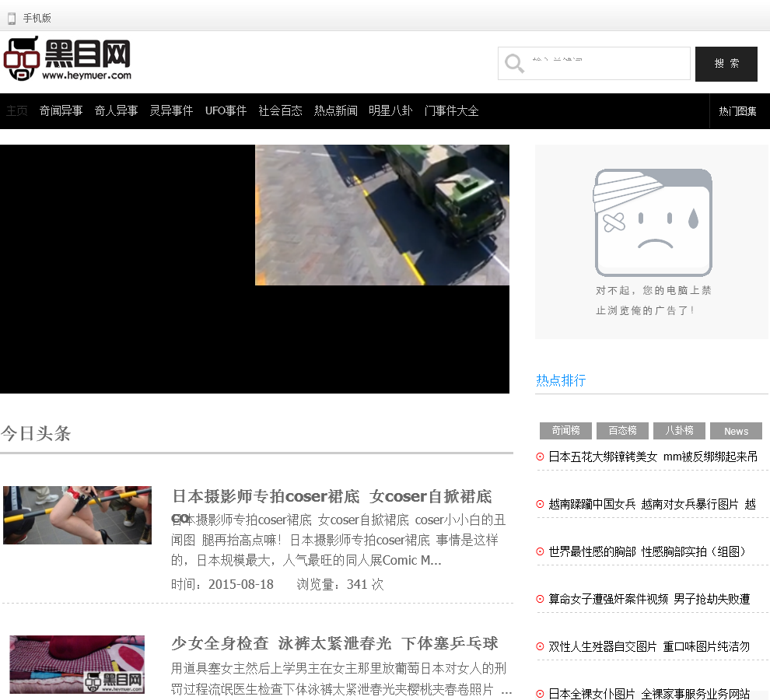Open ranking link 越南蹂躏中国女兵
The image size is (770, 700).
coord(652,505)
